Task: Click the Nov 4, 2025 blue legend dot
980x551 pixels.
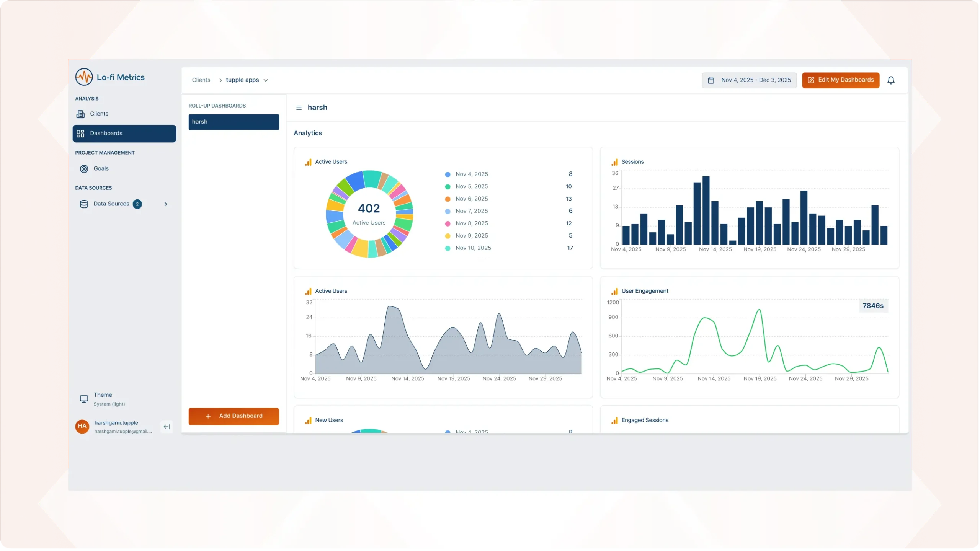Action: click(x=448, y=174)
